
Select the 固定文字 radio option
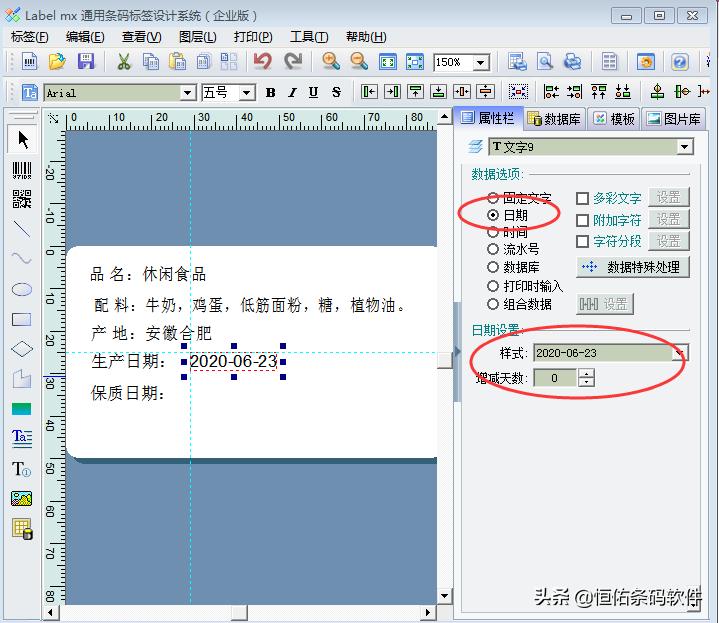tap(493, 198)
